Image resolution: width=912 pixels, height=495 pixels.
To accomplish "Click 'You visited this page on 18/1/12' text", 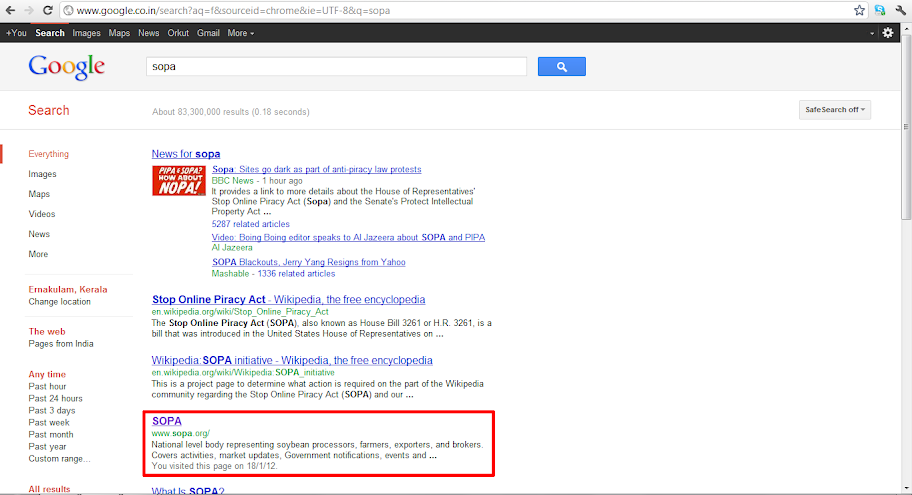I will click(x=215, y=466).
